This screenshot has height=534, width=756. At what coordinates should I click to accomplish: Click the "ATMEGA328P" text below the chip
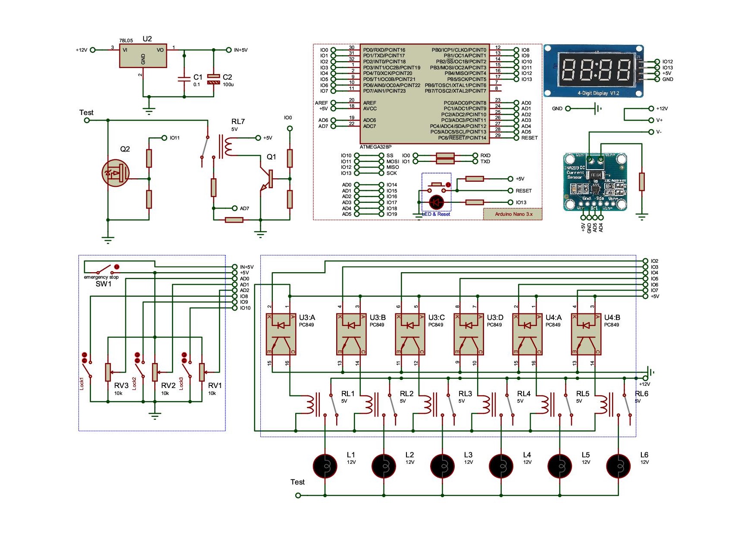375,147
